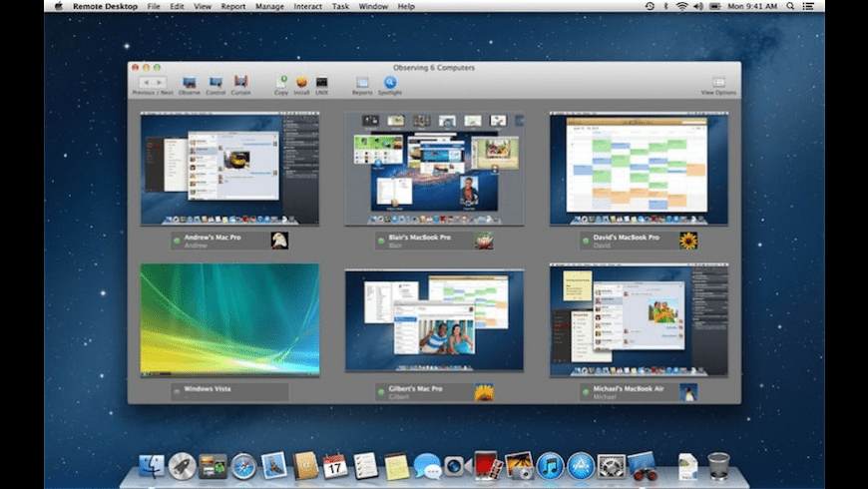
Task: Open the Report menu
Action: point(233,6)
